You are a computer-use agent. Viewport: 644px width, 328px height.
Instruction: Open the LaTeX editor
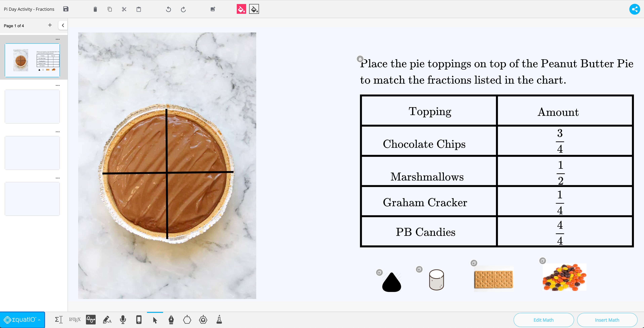pos(75,320)
